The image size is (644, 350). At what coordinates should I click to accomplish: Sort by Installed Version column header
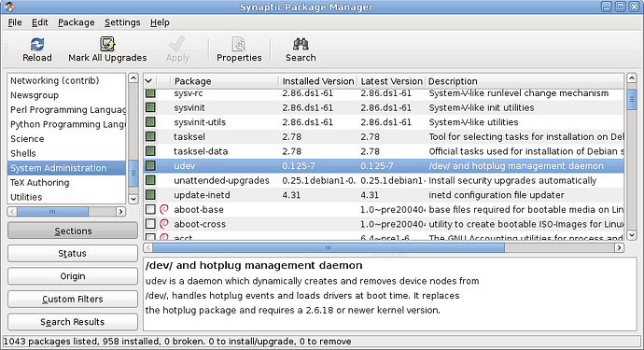pyautogui.click(x=318, y=81)
